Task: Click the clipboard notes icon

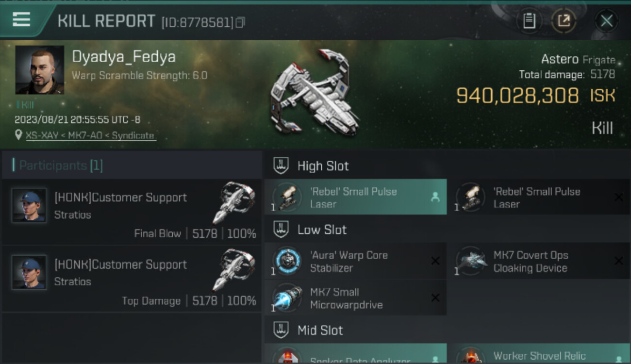Action: pyautogui.click(x=529, y=21)
